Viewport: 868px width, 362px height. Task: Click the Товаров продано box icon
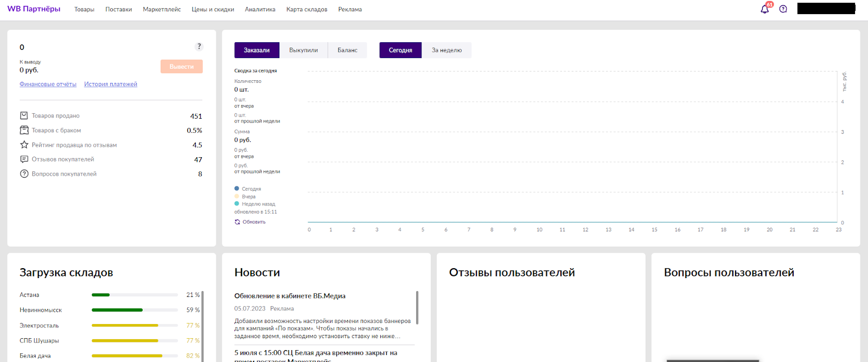pyautogui.click(x=24, y=115)
